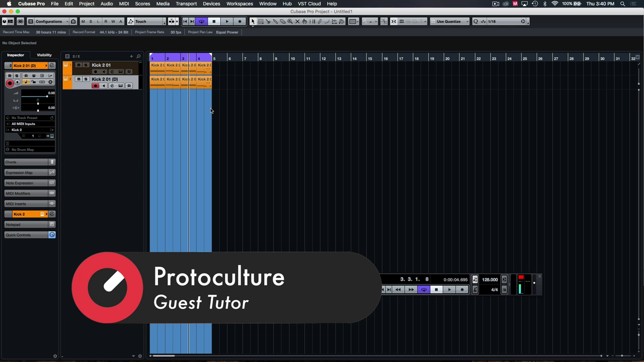Select the Object Selection arrow tool

[x=253, y=22]
